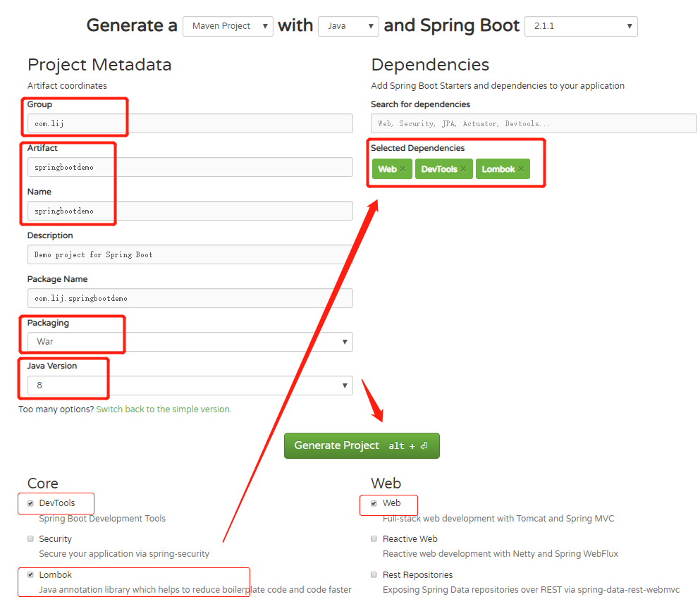Focus the Artifact input field
This screenshot has width=700, height=604.
click(x=190, y=168)
